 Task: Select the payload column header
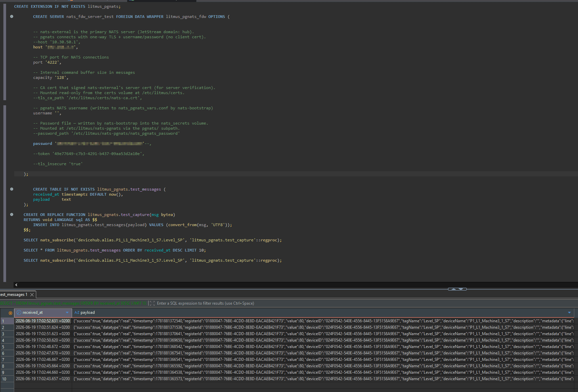coord(323,313)
